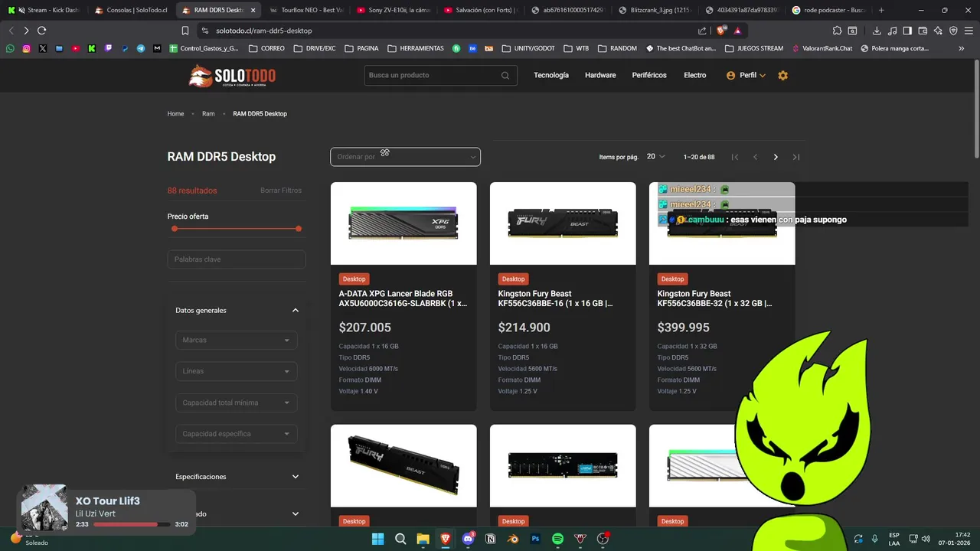Viewport: 980px width, 551px height.
Task: Open the Tecnología menu
Action: tap(551, 75)
